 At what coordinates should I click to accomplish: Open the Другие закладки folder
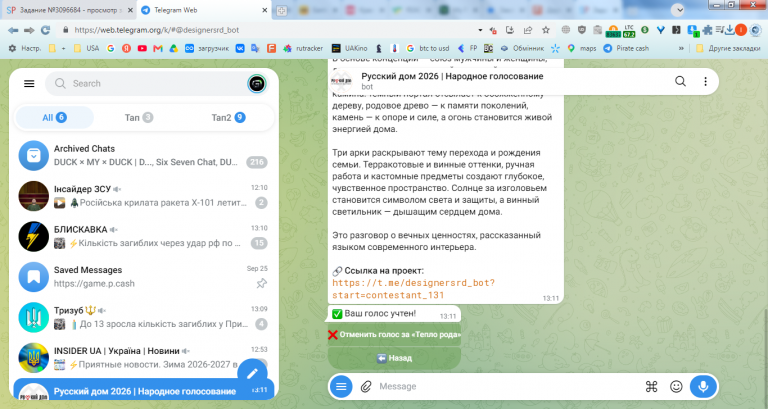(x=728, y=48)
